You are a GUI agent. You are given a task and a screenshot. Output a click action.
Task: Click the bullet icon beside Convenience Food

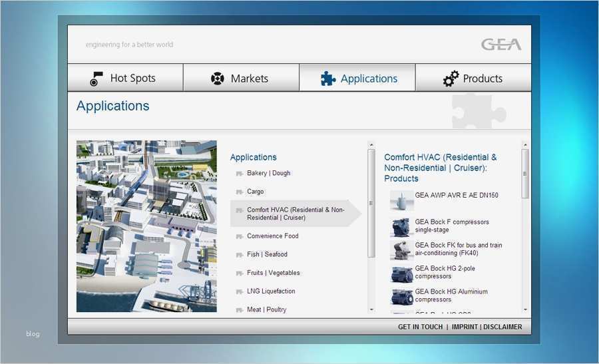[x=240, y=237]
